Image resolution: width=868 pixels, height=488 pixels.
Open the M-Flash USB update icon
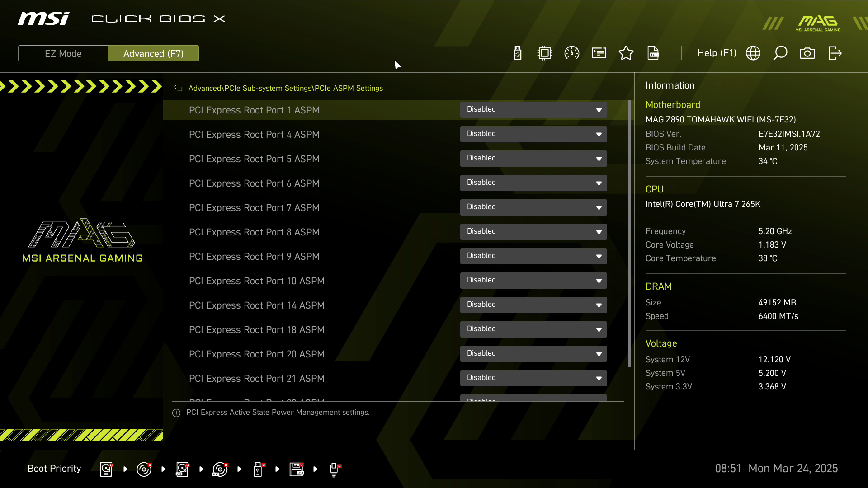[x=518, y=53]
